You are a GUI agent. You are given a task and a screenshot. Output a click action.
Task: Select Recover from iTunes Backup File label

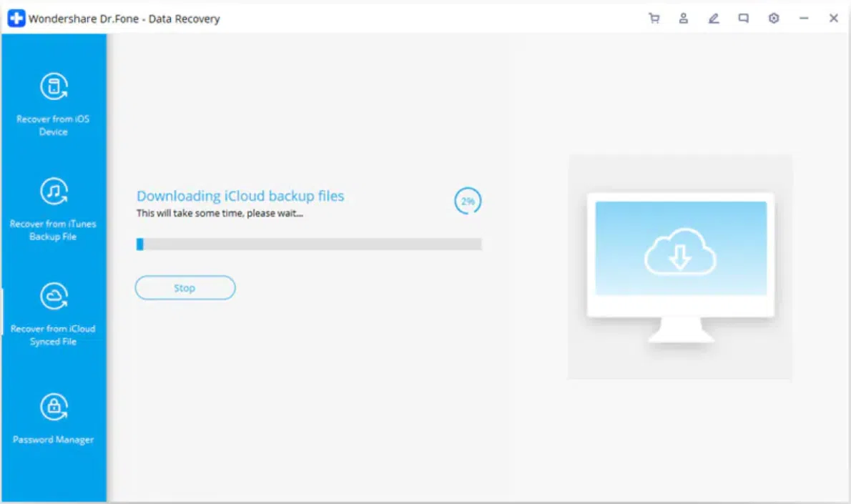pos(53,230)
